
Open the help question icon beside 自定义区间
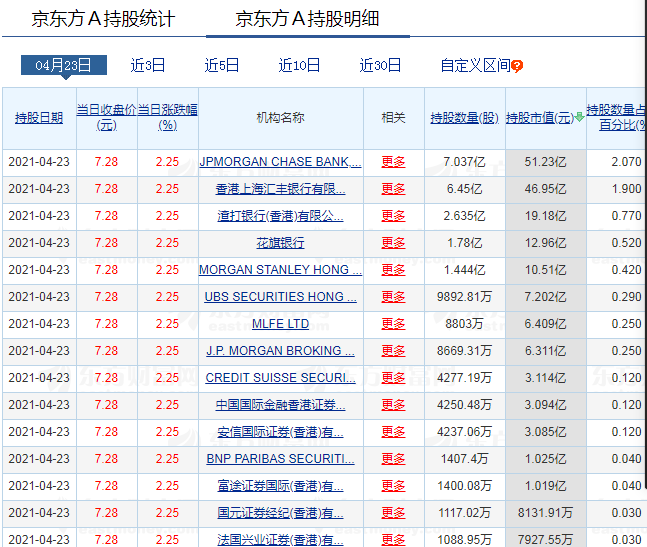[x=517, y=66]
